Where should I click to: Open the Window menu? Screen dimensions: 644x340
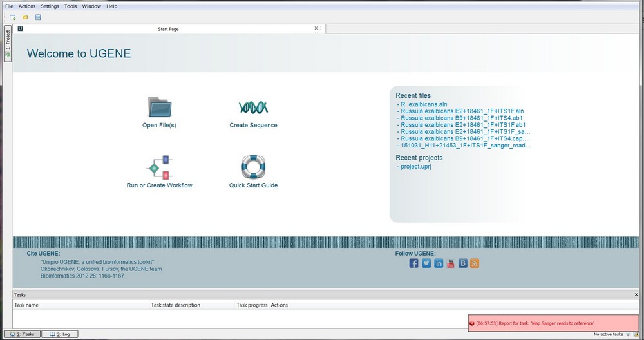tap(91, 6)
